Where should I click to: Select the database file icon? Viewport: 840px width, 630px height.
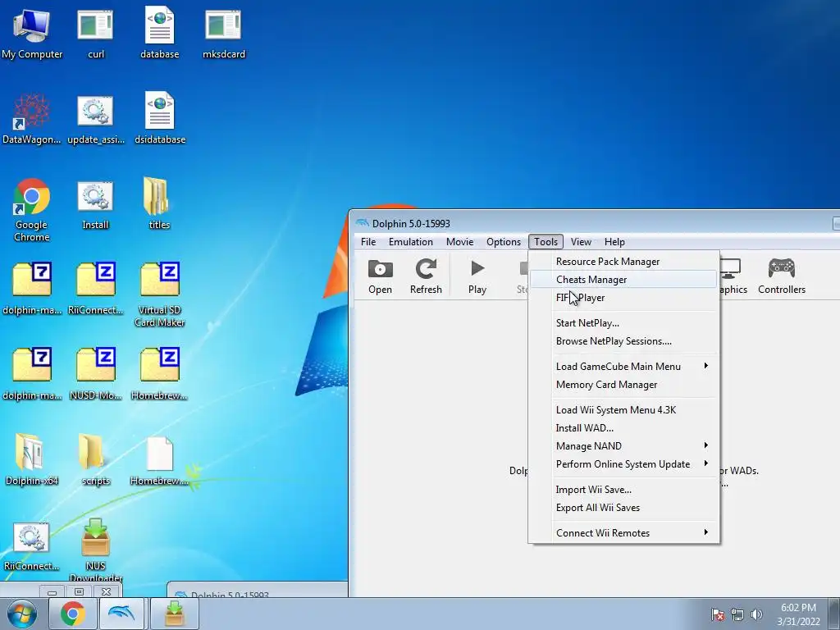click(x=160, y=33)
